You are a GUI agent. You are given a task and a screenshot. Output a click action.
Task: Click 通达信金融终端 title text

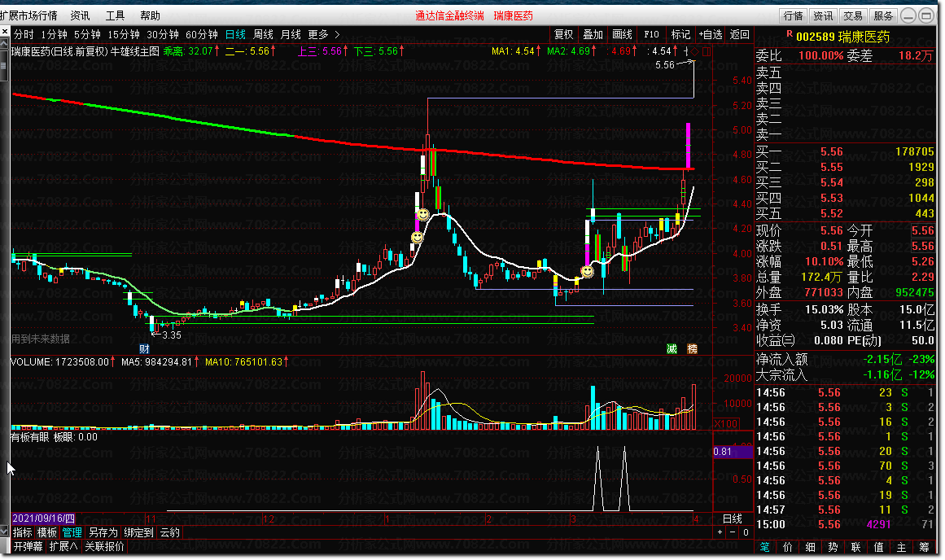pos(449,15)
